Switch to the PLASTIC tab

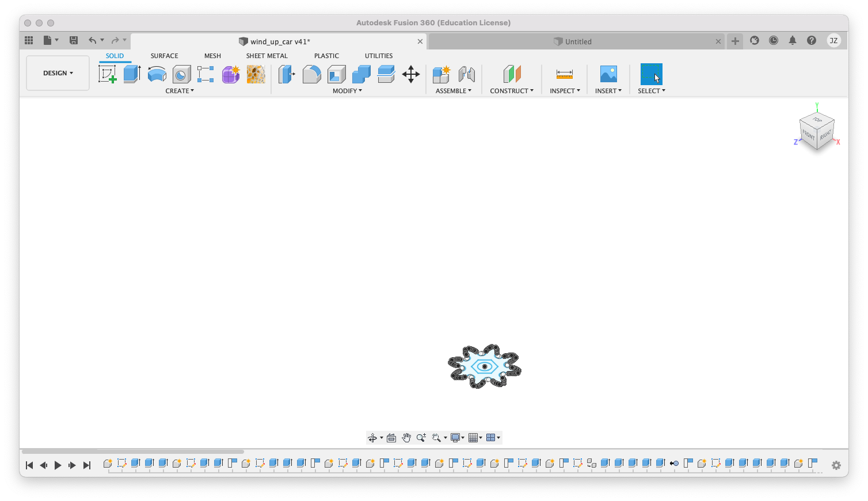(326, 56)
